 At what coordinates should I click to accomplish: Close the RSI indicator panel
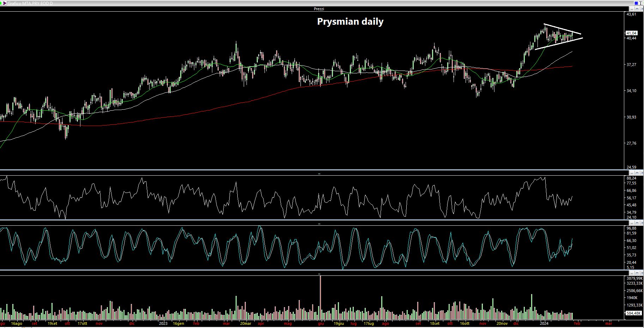coord(642,173)
